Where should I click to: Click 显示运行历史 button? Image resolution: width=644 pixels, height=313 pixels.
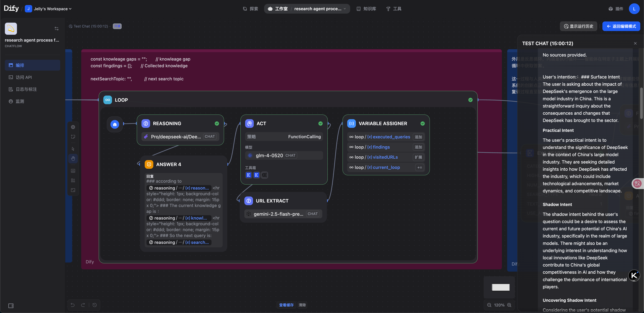click(x=578, y=26)
